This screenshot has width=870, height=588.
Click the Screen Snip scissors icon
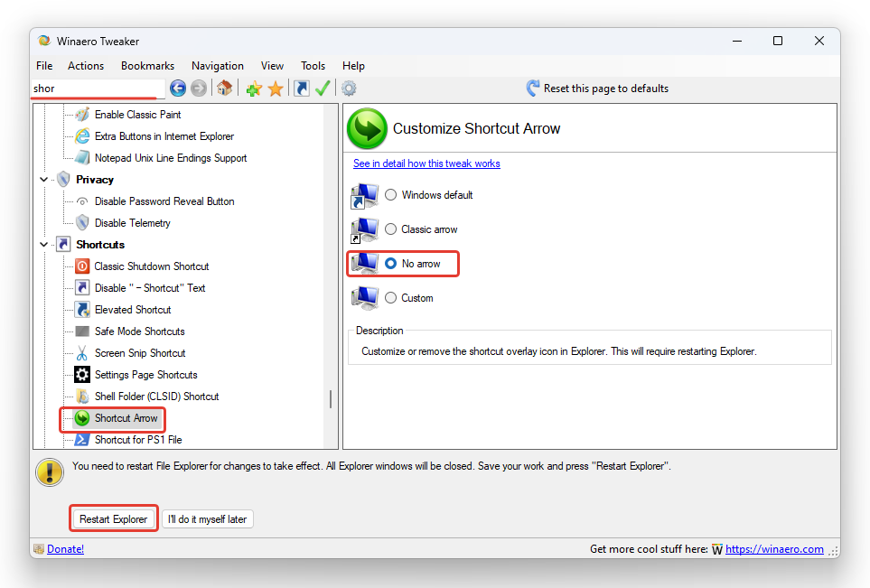[x=82, y=353]
